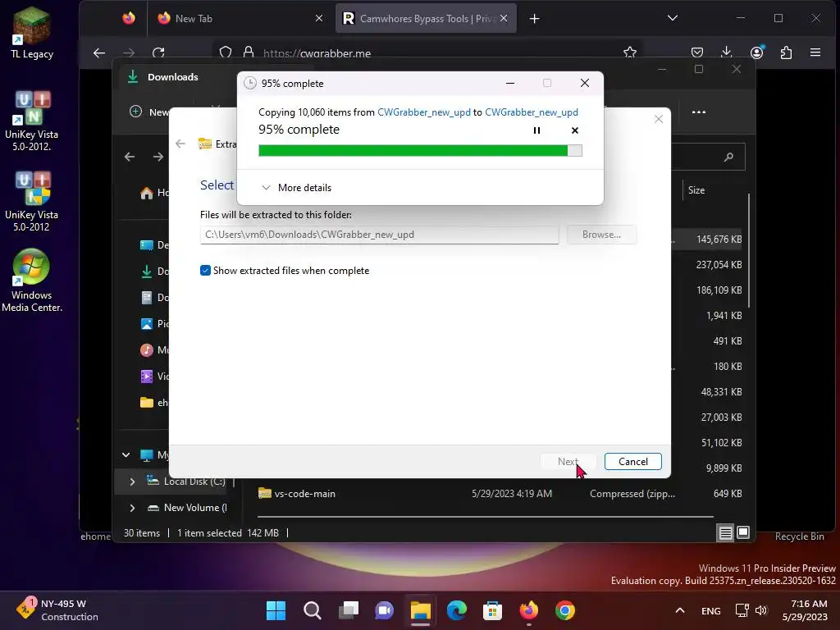Screen dimensions: 840x630
Task: Open Task View from taskbar
Action: (348, 610)
